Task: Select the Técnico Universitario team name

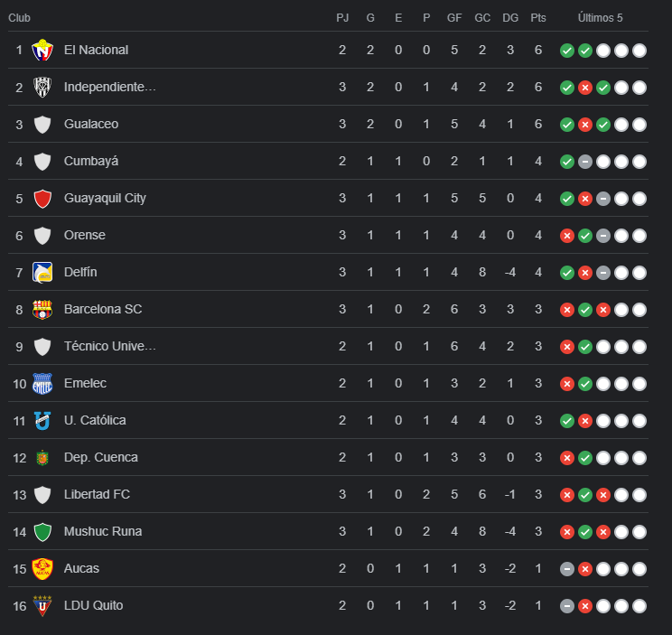Action: 110,347
